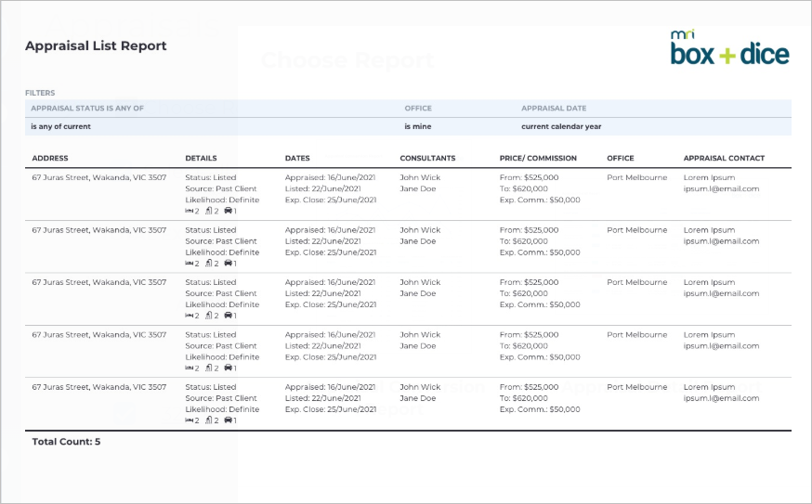
Task: Click the ADDRESS column header
Action: click(50, 159)
